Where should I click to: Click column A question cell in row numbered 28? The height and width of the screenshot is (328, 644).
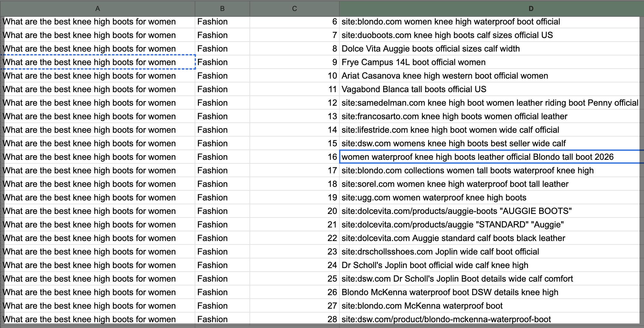tap(98, 319)
